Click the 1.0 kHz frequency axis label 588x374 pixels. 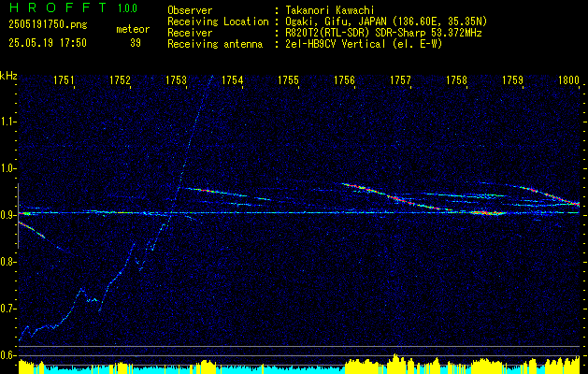point(7,168)
